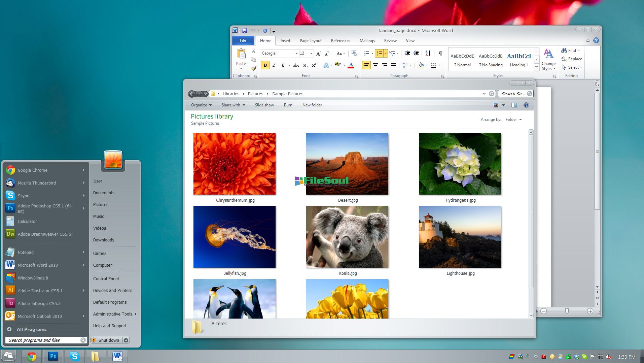Open the Control Panel from Start menu
This screenshot has width=644, height=363.
click(106, 278)
